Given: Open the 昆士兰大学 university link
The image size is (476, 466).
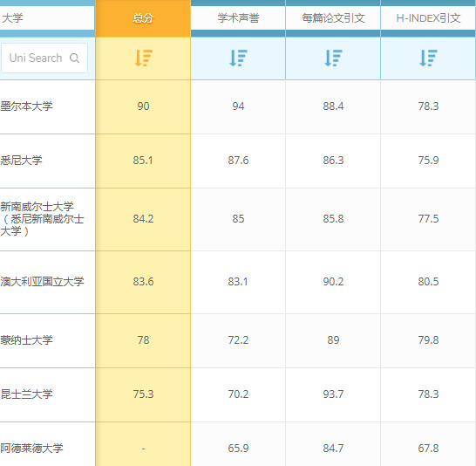Looking at the screenshot, I should pos(26,394).
